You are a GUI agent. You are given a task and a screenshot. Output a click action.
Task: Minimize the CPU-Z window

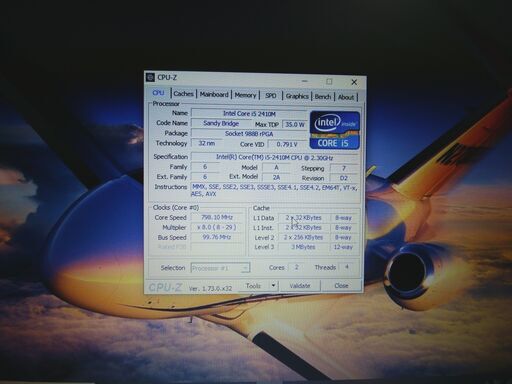click(305, 81)
